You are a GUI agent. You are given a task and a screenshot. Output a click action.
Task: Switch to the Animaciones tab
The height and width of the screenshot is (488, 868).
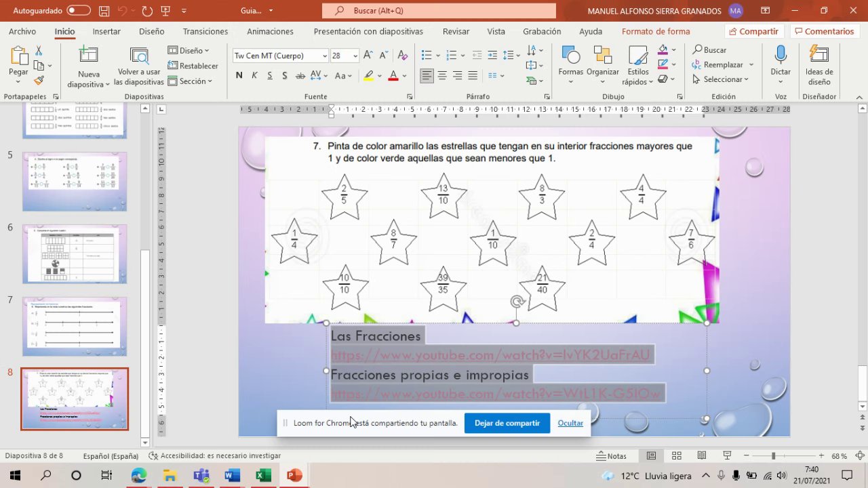[x=270, y=31]
